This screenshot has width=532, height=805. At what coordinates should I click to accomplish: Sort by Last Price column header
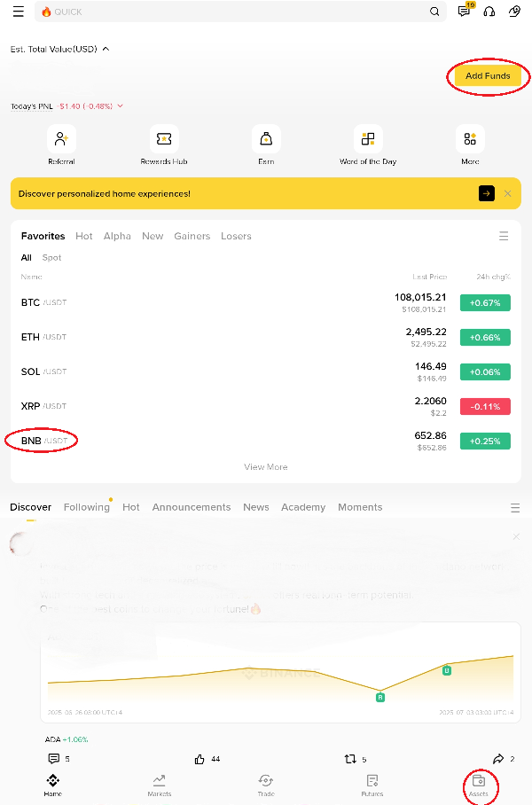click(x=430, y=277)
